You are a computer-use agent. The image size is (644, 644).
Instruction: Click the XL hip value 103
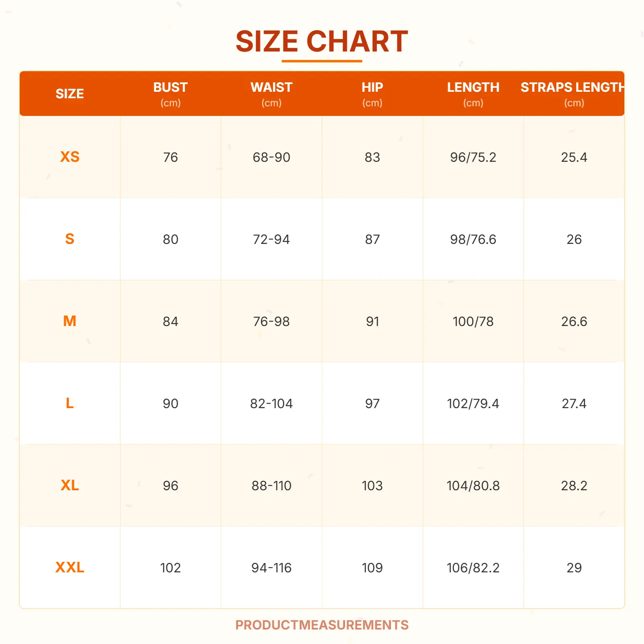(x=372, y=486)
